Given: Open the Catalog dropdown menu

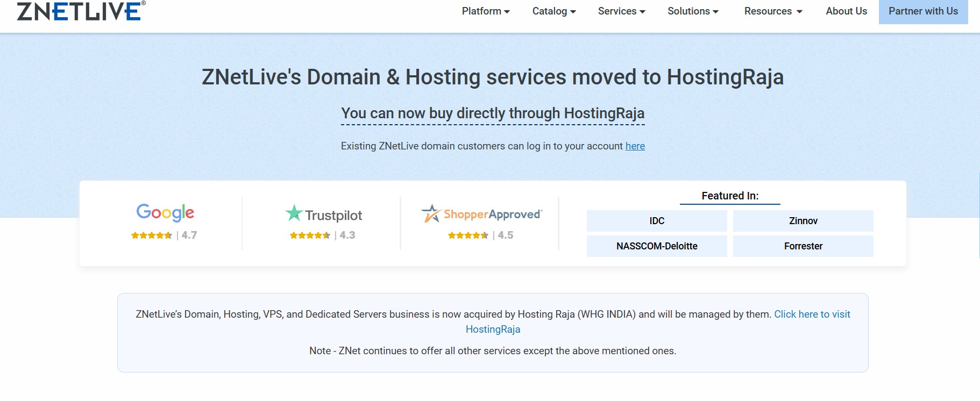Looking at the screenshot, I should [x=553, y=11].
